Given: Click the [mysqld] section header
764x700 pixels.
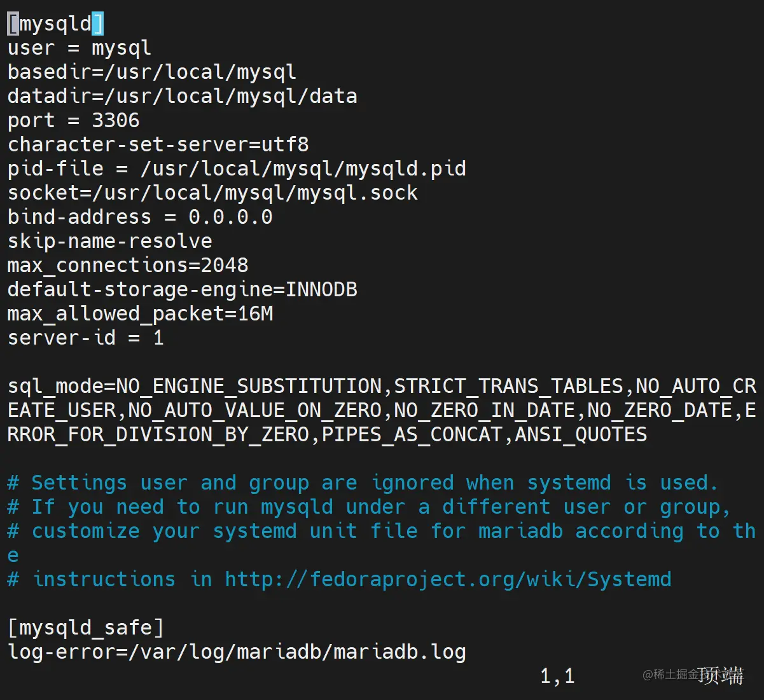Looking at the screenshot, I should click(x=55, y=24).
